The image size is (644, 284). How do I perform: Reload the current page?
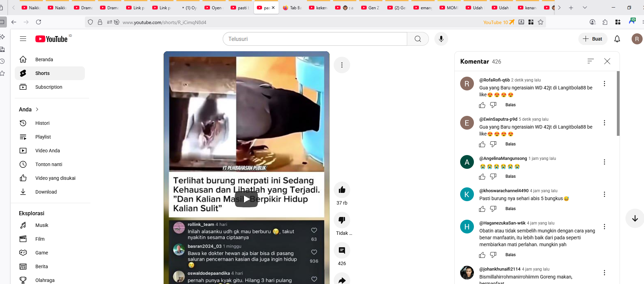click(38, 22)
